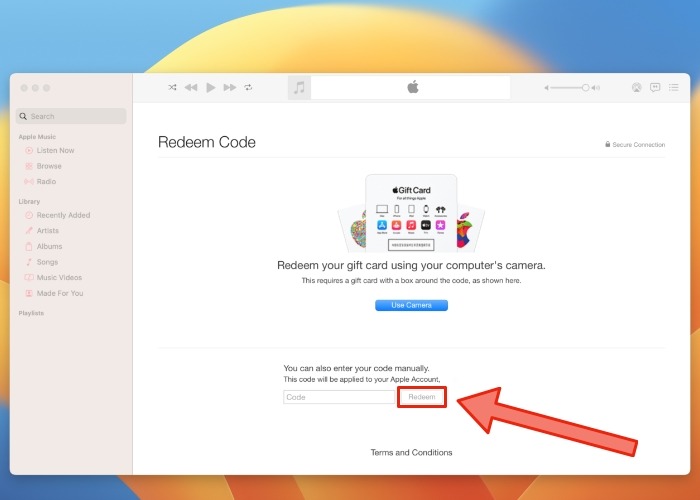Click the Apple Music section header

pos(37,137)
